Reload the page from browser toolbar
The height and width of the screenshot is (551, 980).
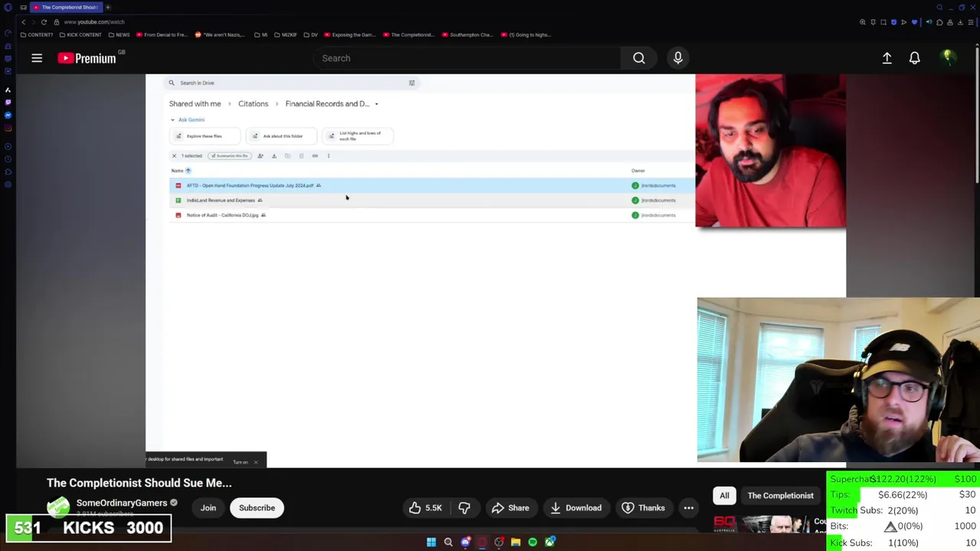(44, 22)
